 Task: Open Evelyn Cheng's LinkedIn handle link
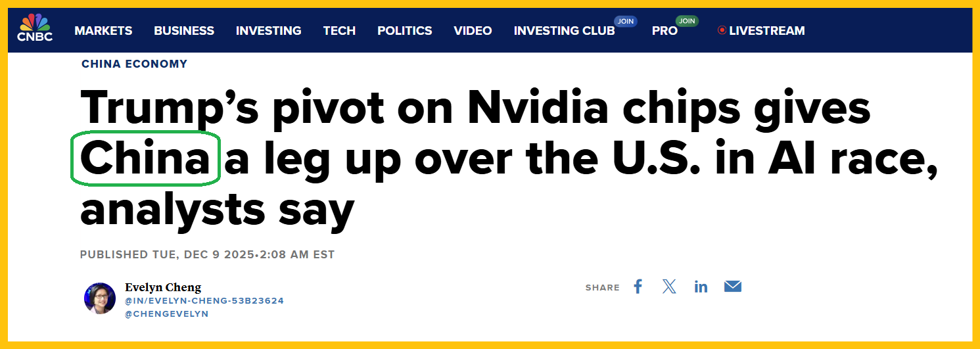204,301
